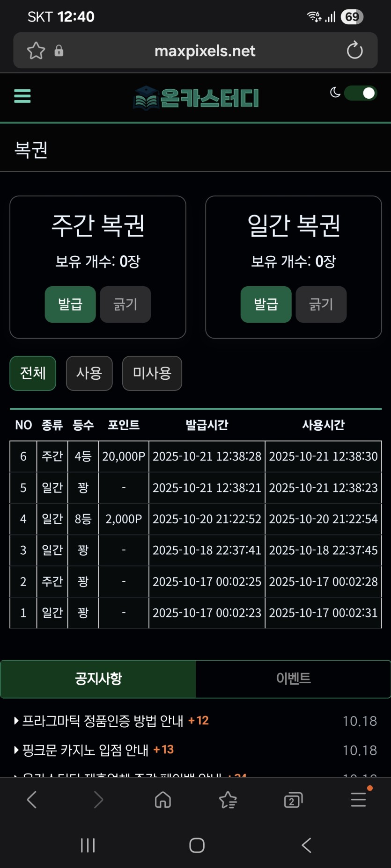391x868 pixels.
Task: Filter lottery list by 사용
Action: click(x=89, y=373)
